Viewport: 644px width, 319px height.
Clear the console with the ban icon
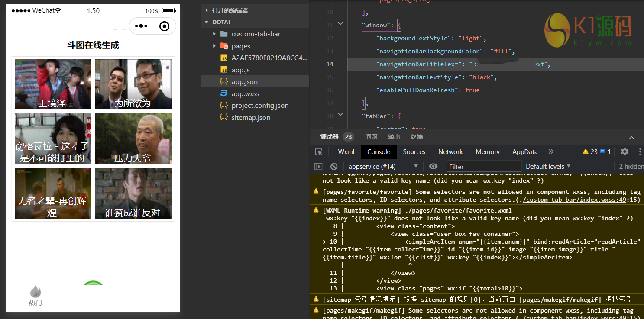point(334,167)
